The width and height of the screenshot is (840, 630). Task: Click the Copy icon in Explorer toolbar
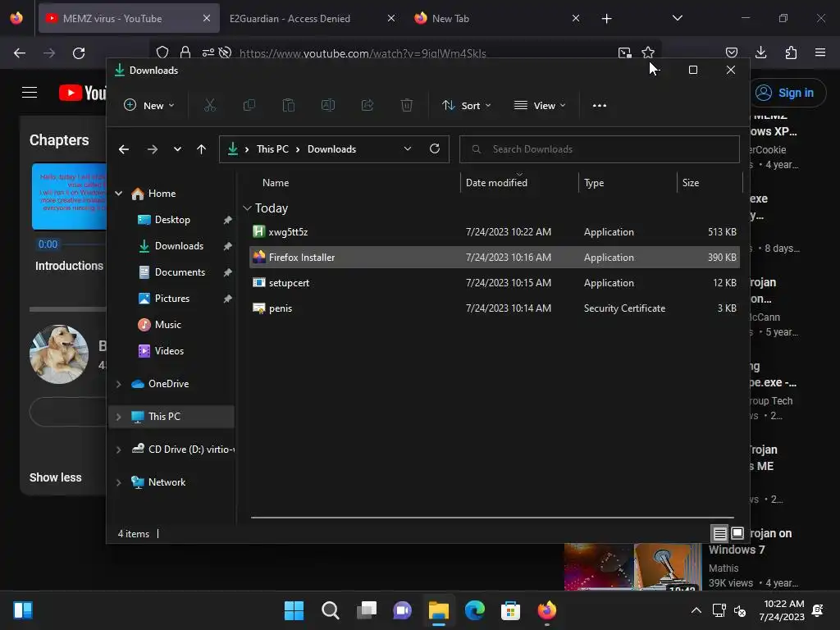click(249, 106)
